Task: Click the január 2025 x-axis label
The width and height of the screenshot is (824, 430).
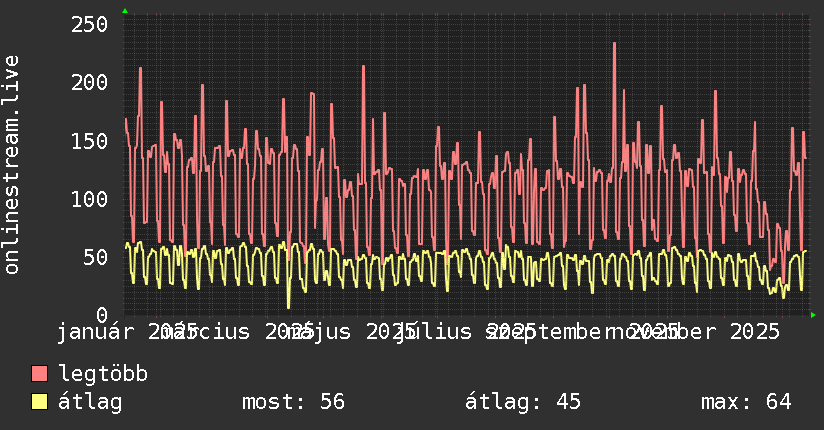Action: pos(126,332)
